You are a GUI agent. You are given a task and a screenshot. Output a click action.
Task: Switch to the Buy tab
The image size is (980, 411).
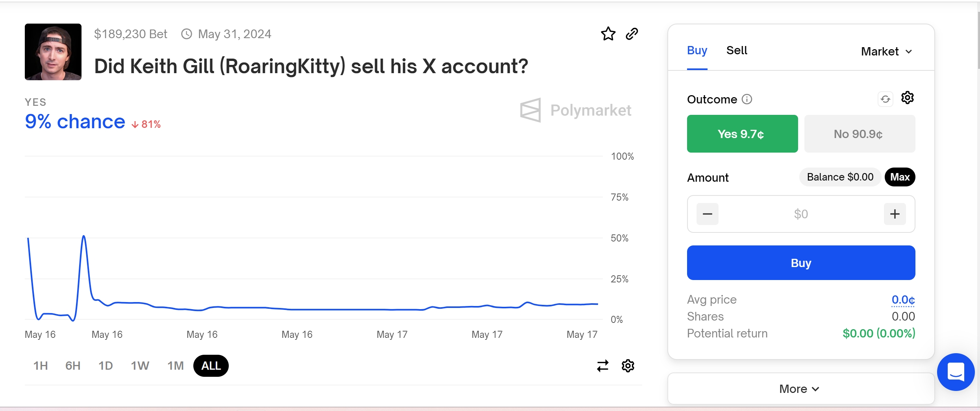click(x=697, y=50)
